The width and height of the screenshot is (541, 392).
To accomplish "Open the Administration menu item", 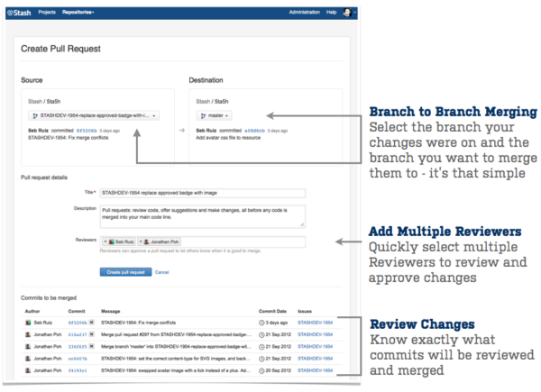I will pos(305,14).
